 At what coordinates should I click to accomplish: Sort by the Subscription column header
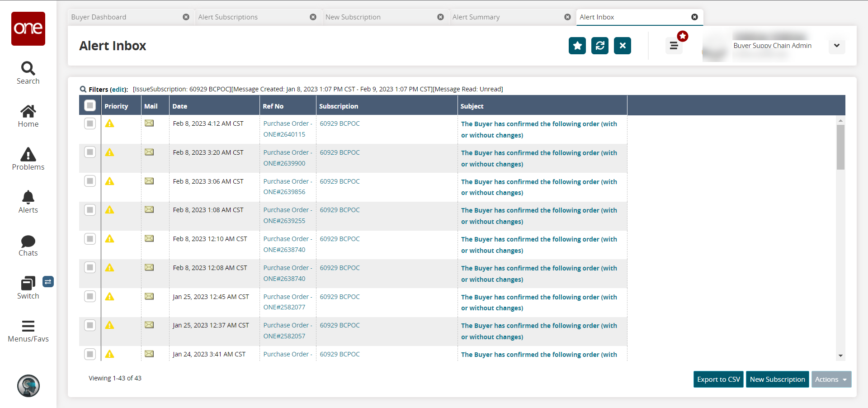coord(387,106)
